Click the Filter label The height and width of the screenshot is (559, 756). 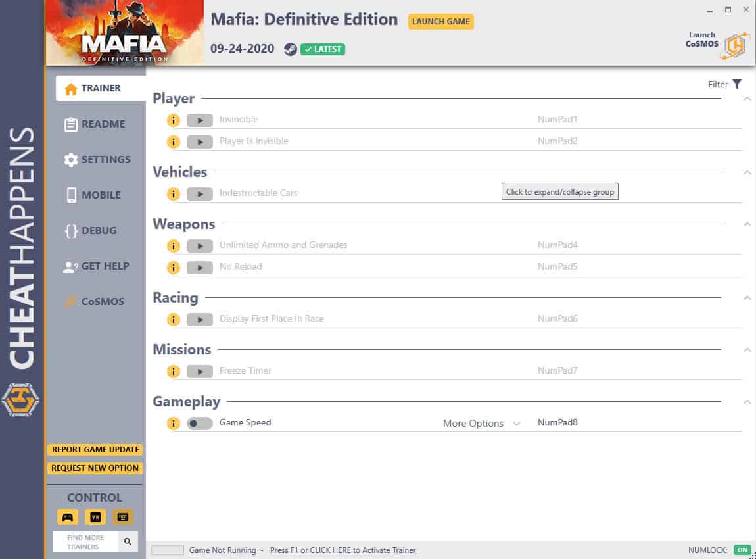[x=717, y=84]
